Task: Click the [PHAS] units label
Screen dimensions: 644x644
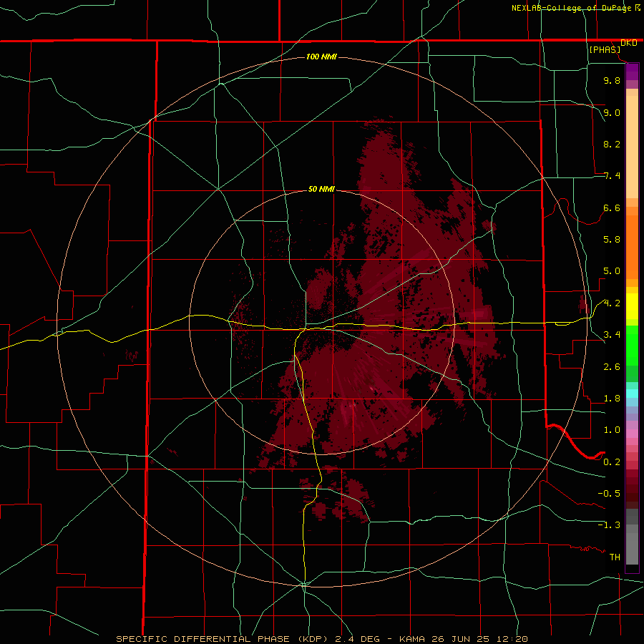Action: coord(605,50)
